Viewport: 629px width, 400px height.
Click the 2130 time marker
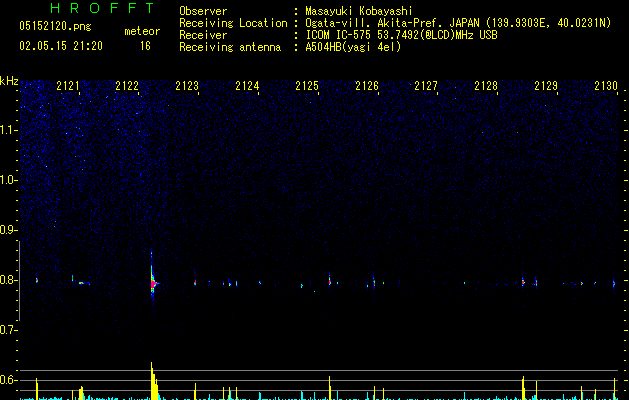coord(606,86)
